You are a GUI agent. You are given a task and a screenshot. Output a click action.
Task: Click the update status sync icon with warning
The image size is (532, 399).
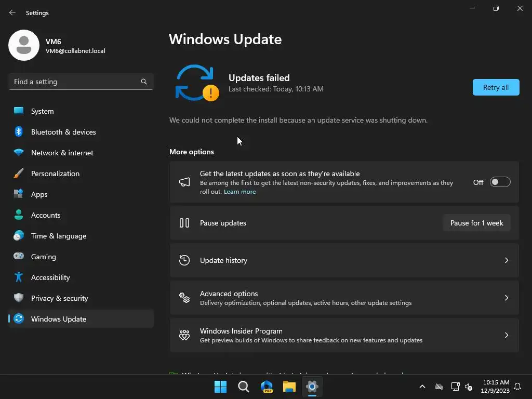coord(197,83)
